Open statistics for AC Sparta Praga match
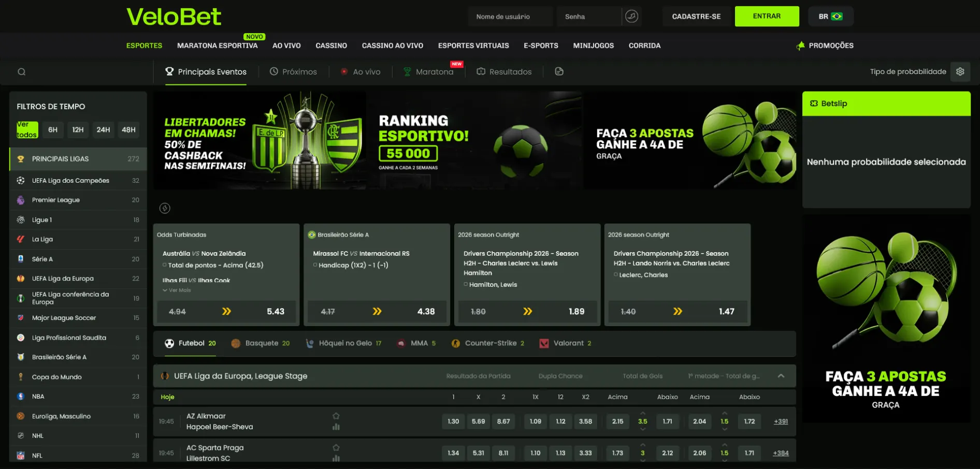 [x=336, y=458]
